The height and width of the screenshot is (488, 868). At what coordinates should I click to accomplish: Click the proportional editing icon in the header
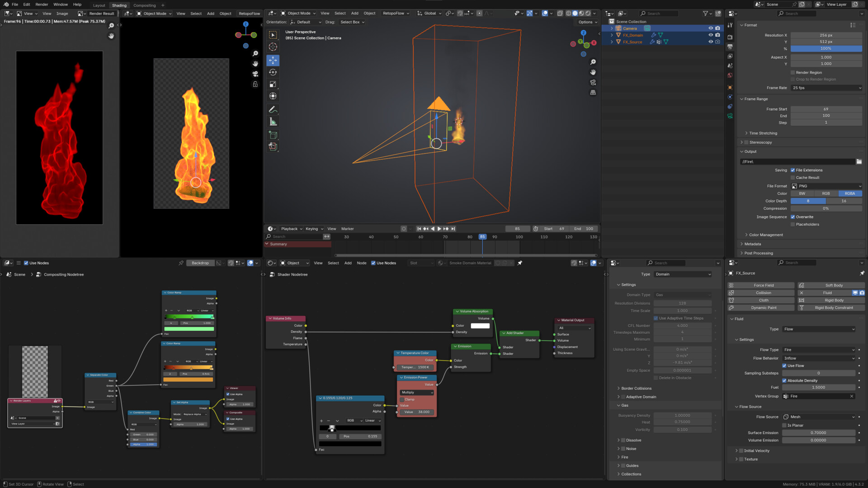(x=480, y=13)
